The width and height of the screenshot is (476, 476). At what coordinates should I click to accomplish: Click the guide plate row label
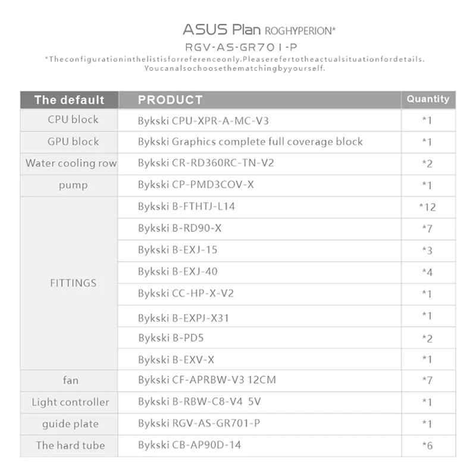tap(70, 424)
